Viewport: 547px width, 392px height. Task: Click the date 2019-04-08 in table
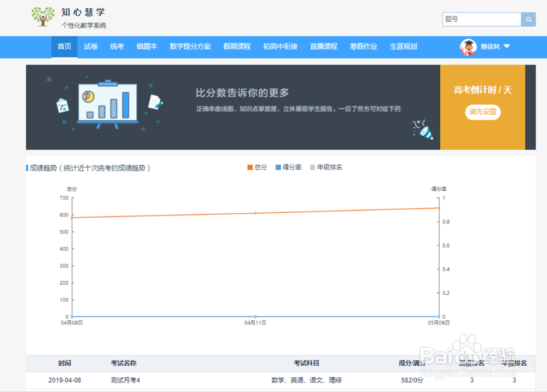pos(65,380)
